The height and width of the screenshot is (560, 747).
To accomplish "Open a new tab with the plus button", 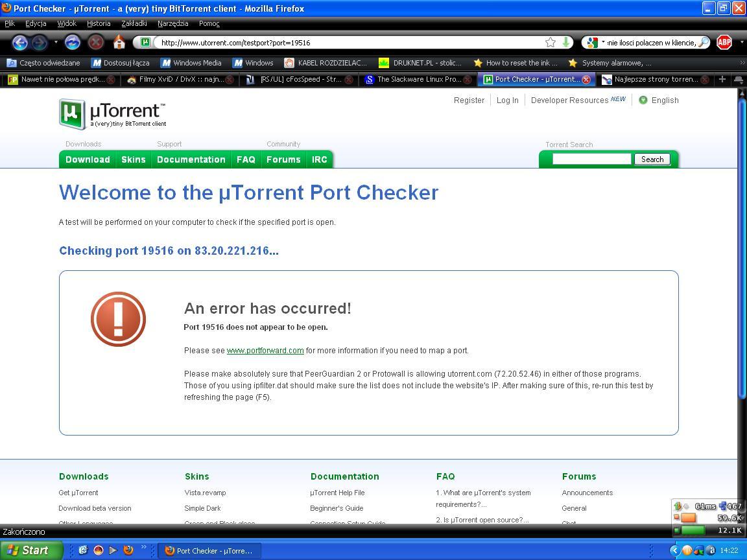I will (x=722, y=79).
